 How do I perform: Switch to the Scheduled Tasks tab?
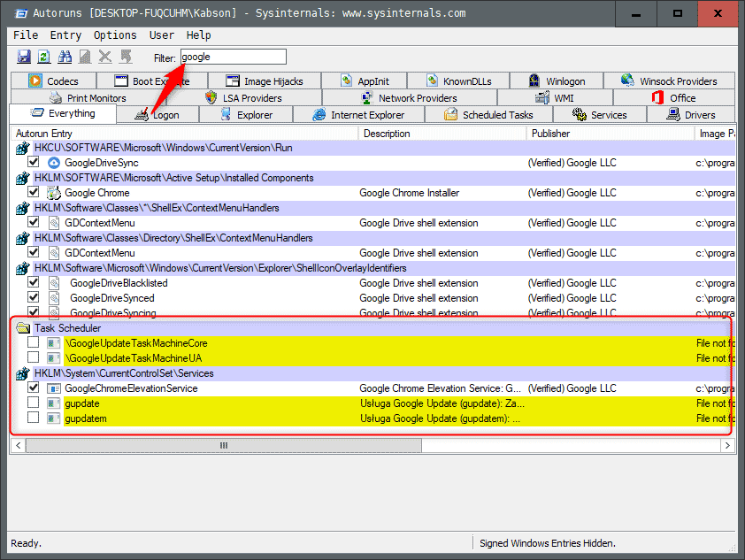489,115
